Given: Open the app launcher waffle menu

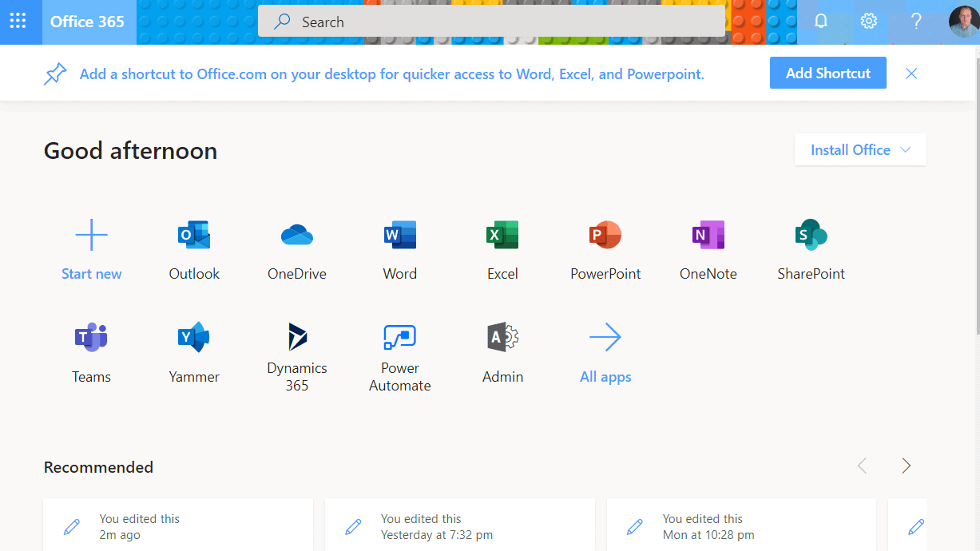Looking at the screenshot, I should (18, 22).
